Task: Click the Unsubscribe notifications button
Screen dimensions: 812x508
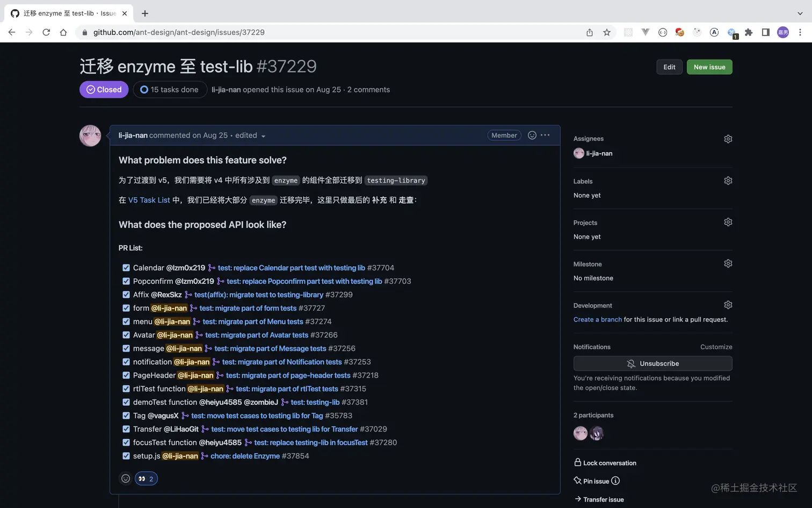Action: coord(653,363)
